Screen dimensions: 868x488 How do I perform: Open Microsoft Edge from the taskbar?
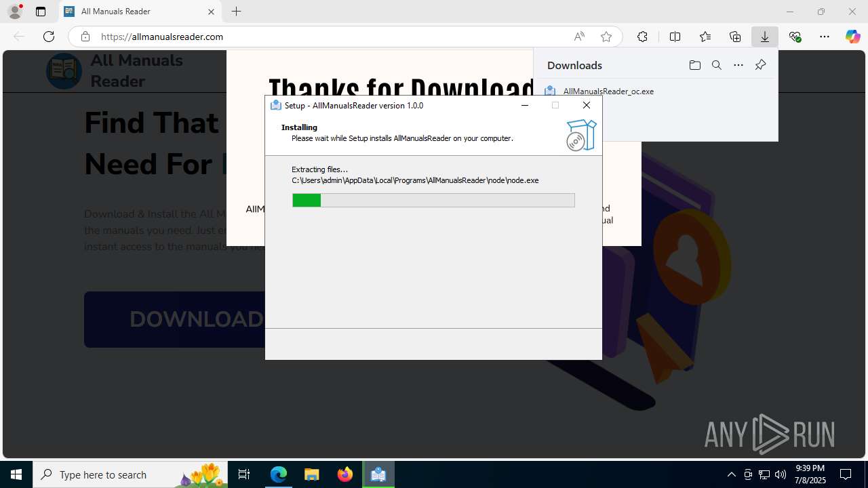pos(279,474)
